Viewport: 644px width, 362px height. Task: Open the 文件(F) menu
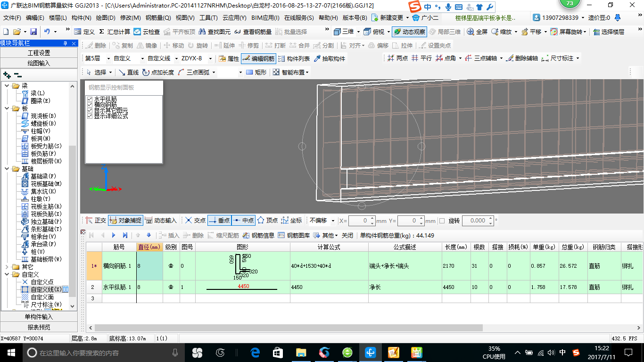[12, 18]
